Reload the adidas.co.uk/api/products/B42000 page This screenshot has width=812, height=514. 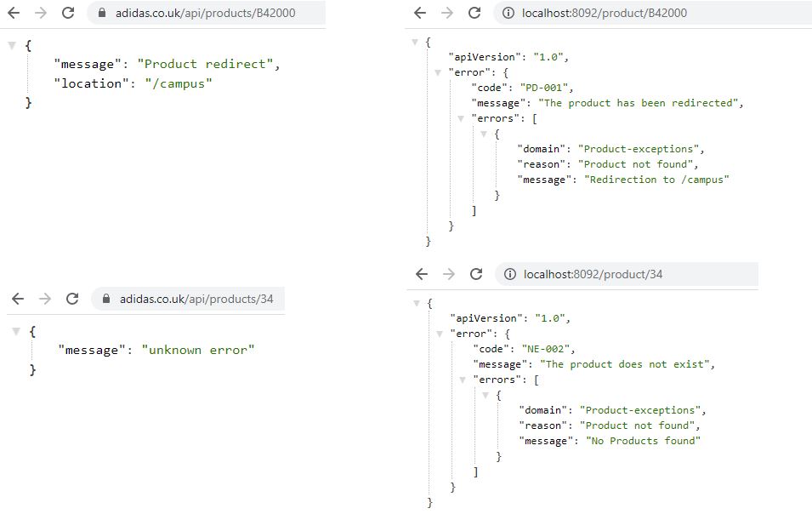tap(68, 13)
